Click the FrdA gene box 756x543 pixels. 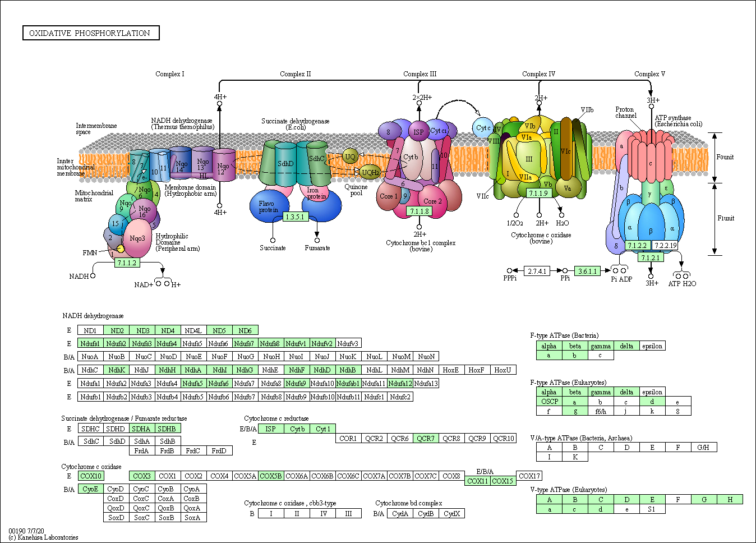[x=142, y=450]
